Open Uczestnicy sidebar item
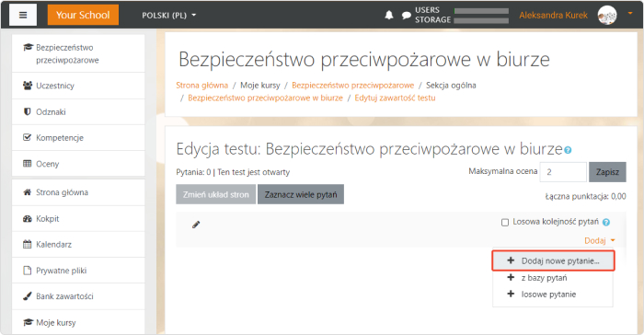This screenshot has height=335, width=644. (78, 86)
